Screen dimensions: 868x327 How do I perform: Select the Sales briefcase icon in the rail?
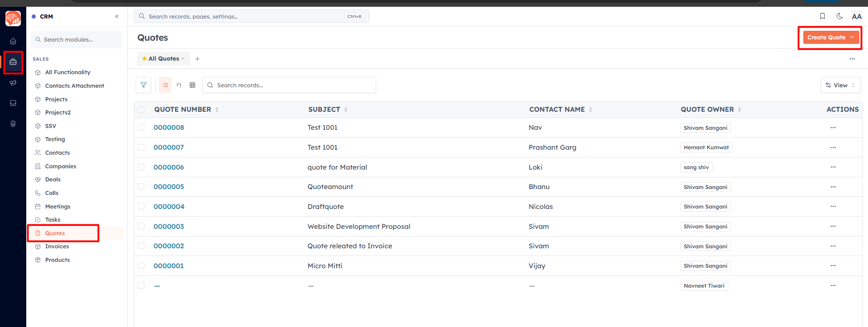(13, 62)
